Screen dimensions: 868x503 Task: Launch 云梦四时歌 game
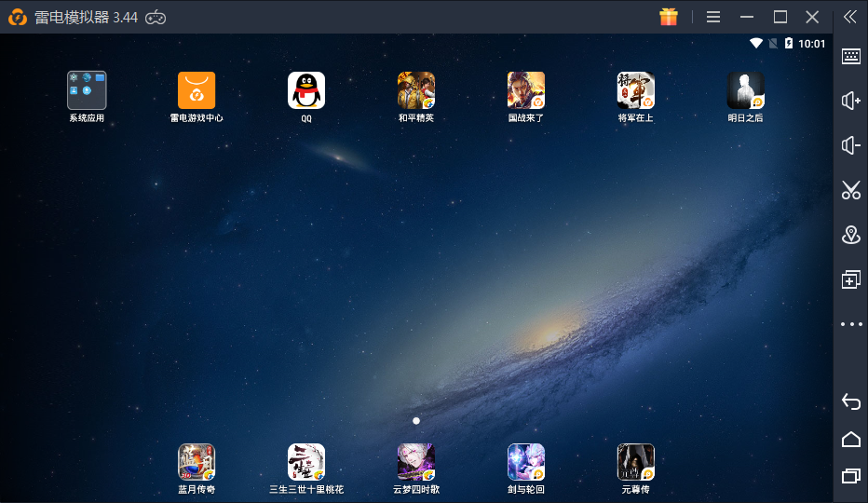pos(416,462)
